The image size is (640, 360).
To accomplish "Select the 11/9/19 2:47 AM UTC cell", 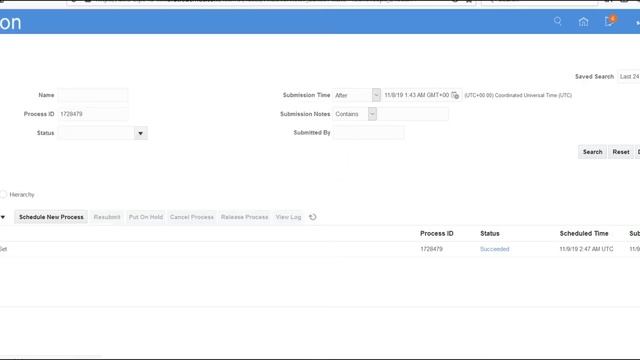I will tap(586, 249).
